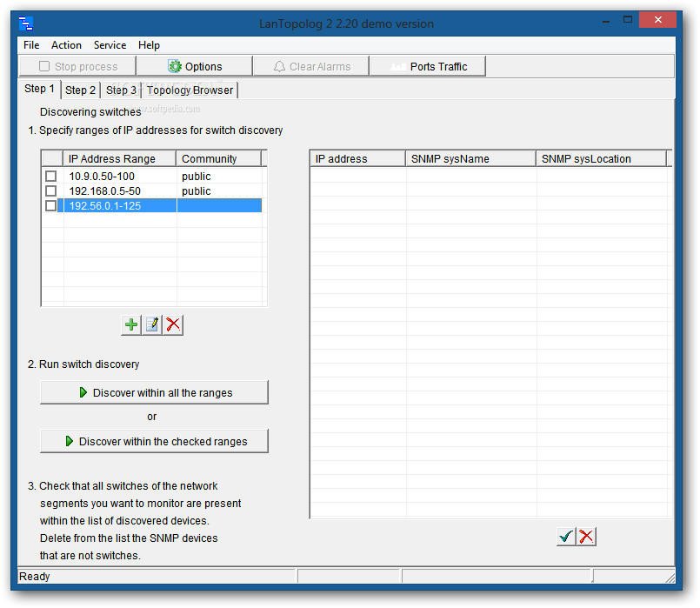Select the highlighted 192.56.0.1-125 row

coord(151,206)
